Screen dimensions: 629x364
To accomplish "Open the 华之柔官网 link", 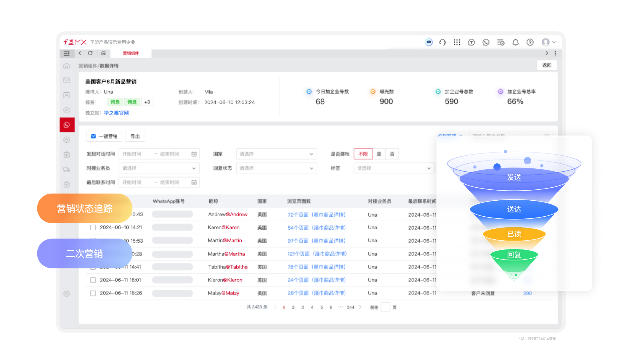I will 116,113.
